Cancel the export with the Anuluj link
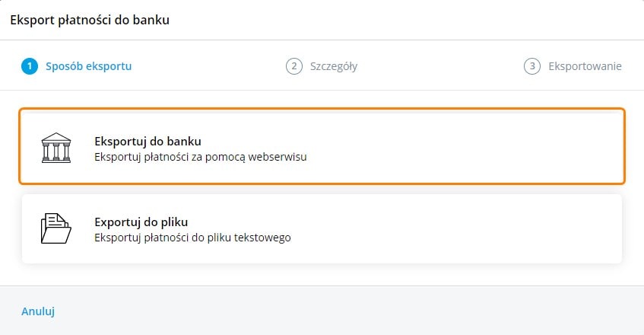The height and width of the screenshot is (335, 644). tap(38, 311)
